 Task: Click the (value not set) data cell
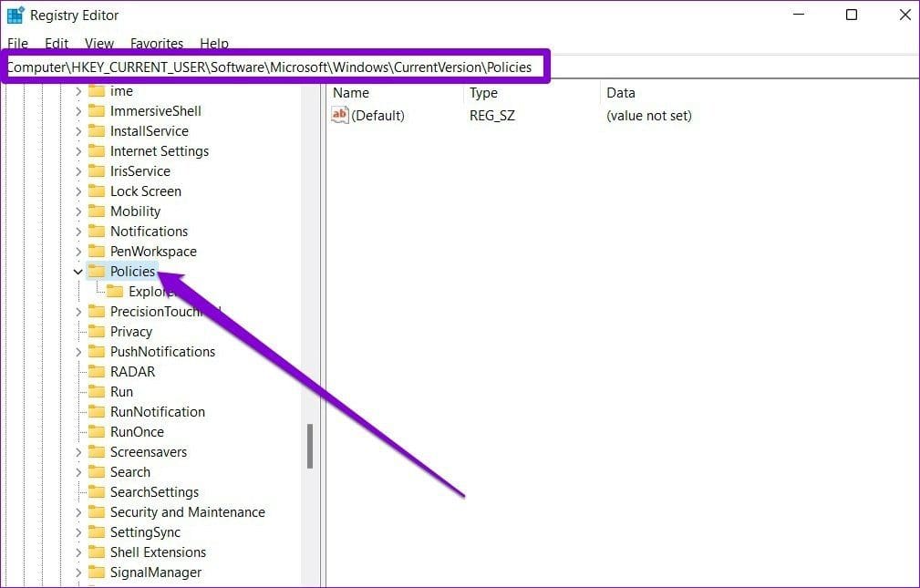pyautogui.click(x=649, y=116)
